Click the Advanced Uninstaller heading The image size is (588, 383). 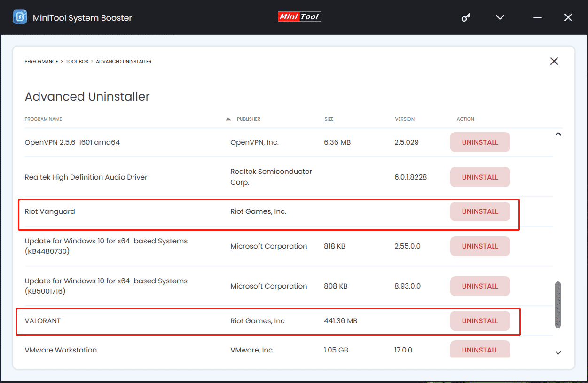[x=87, y=97]
